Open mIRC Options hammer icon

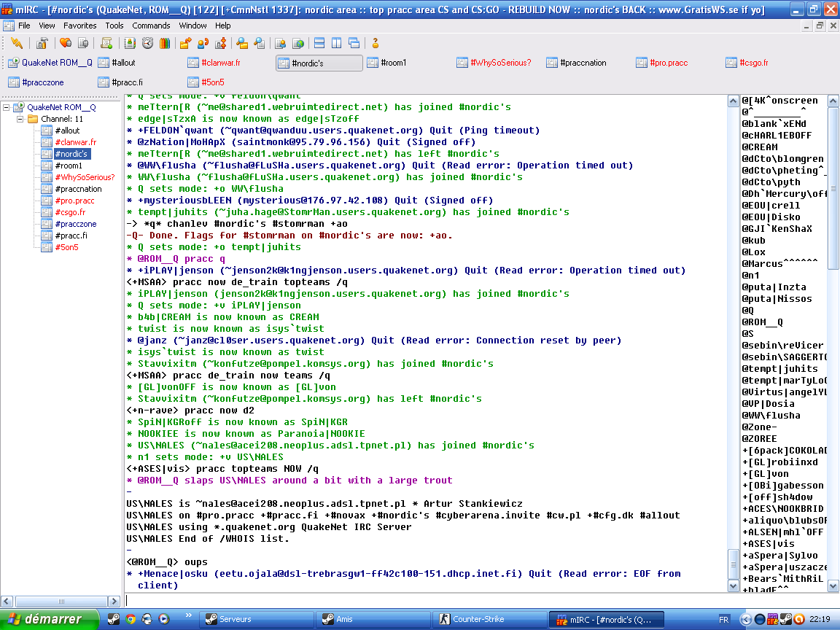[42, 43]
